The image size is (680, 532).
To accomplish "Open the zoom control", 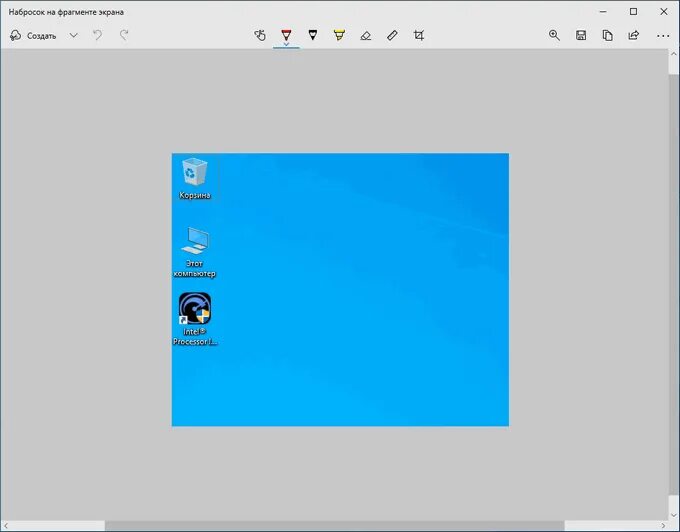I will point(554,36).
